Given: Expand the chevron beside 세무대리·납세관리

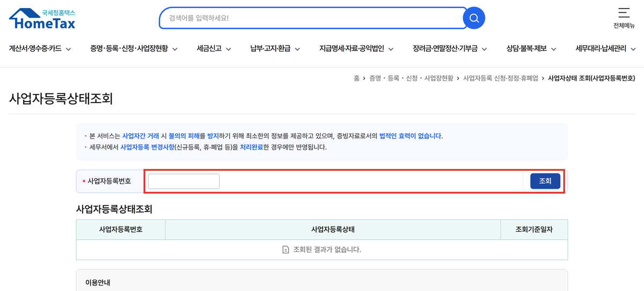Looking at the screenshot, I should 633,49.
